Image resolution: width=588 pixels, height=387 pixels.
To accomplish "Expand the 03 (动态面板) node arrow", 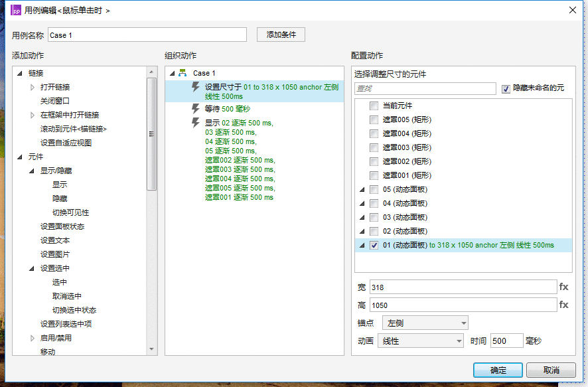I will pos(362,217).
